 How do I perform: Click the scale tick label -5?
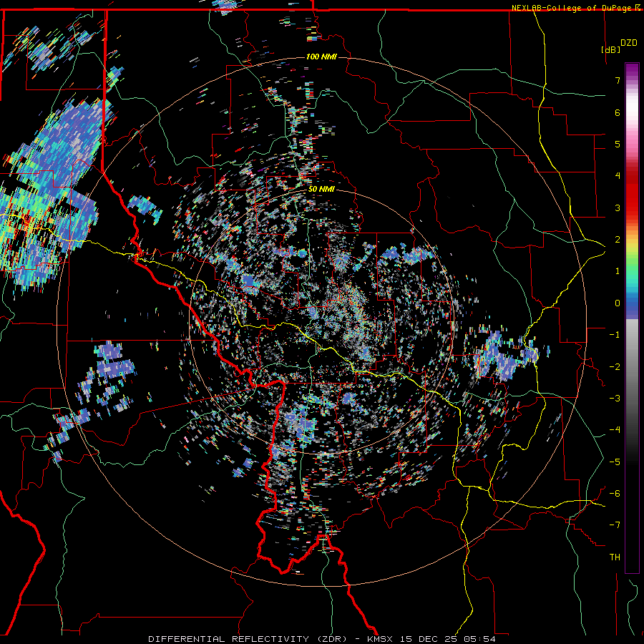coord(615,462)
